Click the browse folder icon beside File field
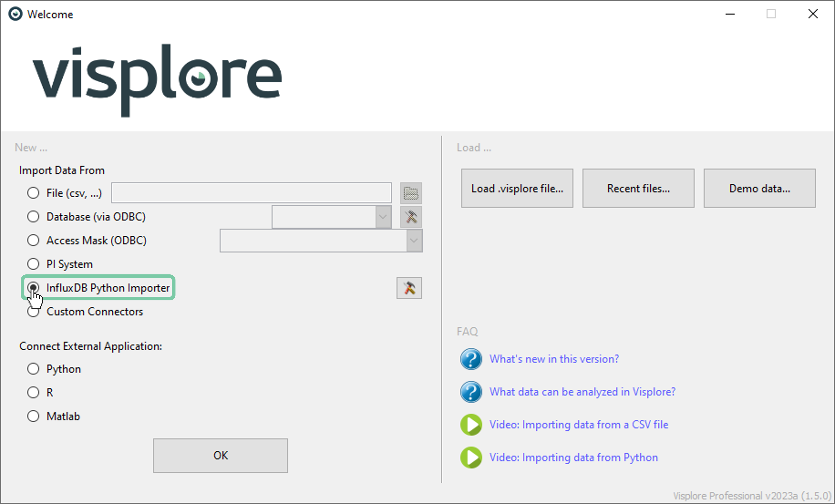Image resolution: width=835 pixels, height=504 pixels. click(411, 193)
